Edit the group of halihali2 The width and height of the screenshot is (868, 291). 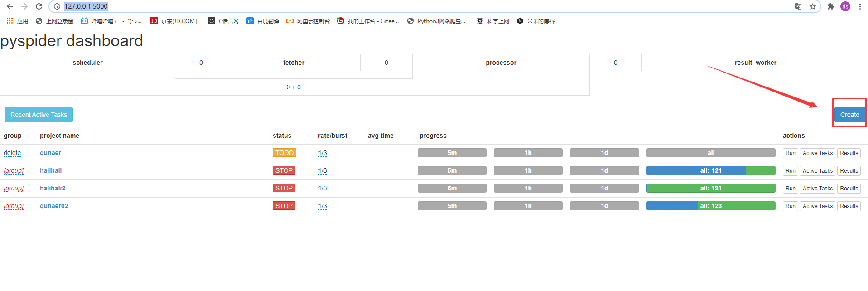click(14, 188)
